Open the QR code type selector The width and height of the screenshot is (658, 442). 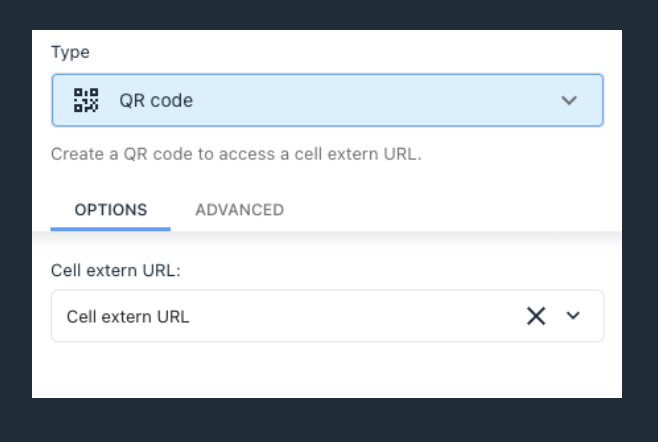coord(327,100)
